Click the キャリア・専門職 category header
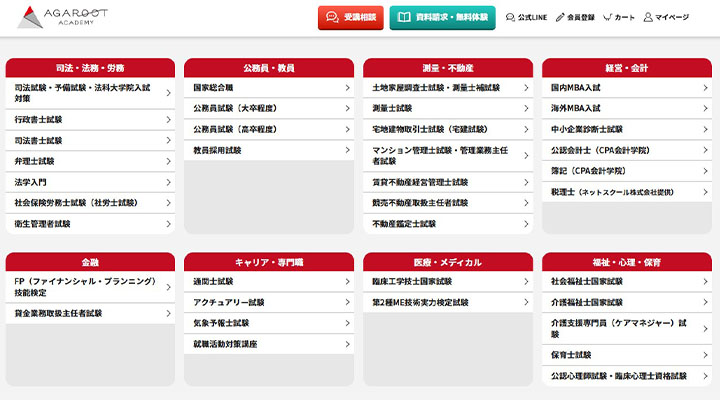 [269, 262]
